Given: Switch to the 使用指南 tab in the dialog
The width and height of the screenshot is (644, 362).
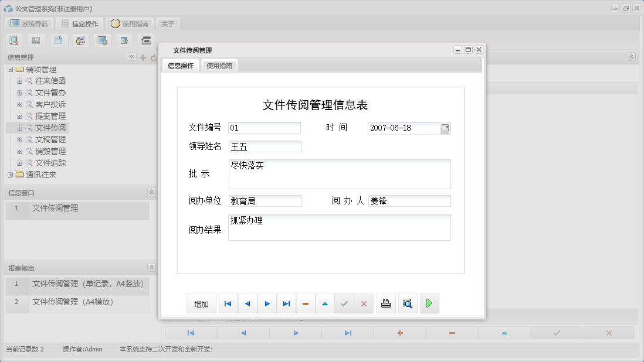Looking at the screenshot, I should (219, 65).
